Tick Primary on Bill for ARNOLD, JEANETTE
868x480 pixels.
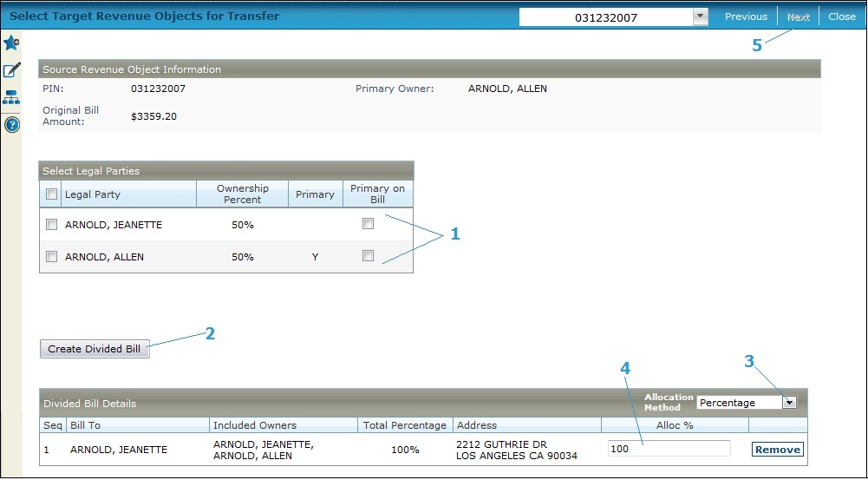click(369, 224)
